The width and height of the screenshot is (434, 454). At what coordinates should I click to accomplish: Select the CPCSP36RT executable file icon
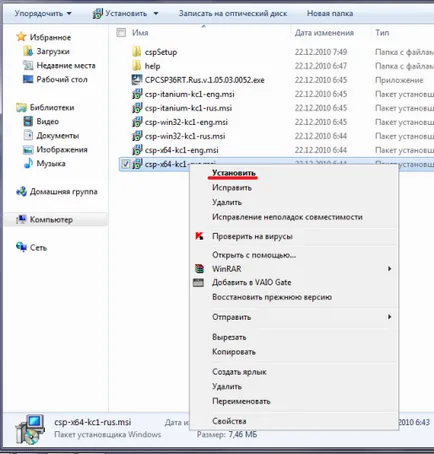tap(137, 80)
